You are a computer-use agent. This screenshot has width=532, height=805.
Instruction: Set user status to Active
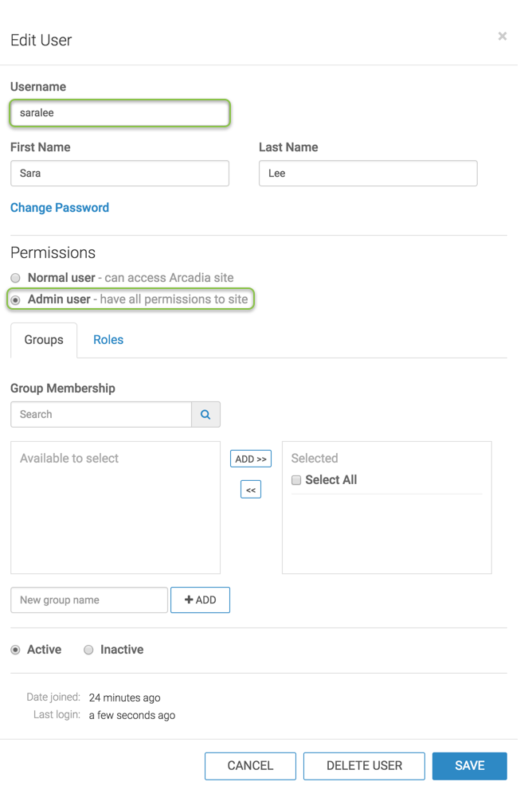[x=15, y=650]
